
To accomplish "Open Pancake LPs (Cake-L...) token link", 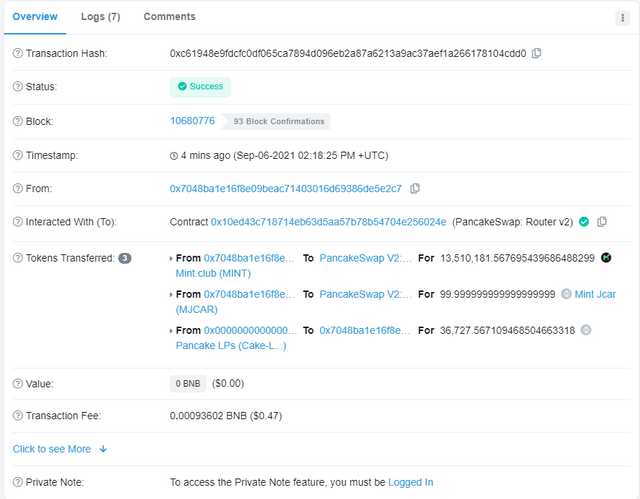I will click(231, 346).
